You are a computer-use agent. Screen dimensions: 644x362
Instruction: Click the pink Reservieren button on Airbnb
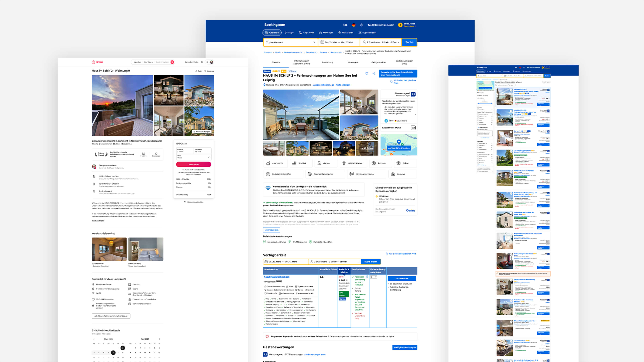coord(194,164)
